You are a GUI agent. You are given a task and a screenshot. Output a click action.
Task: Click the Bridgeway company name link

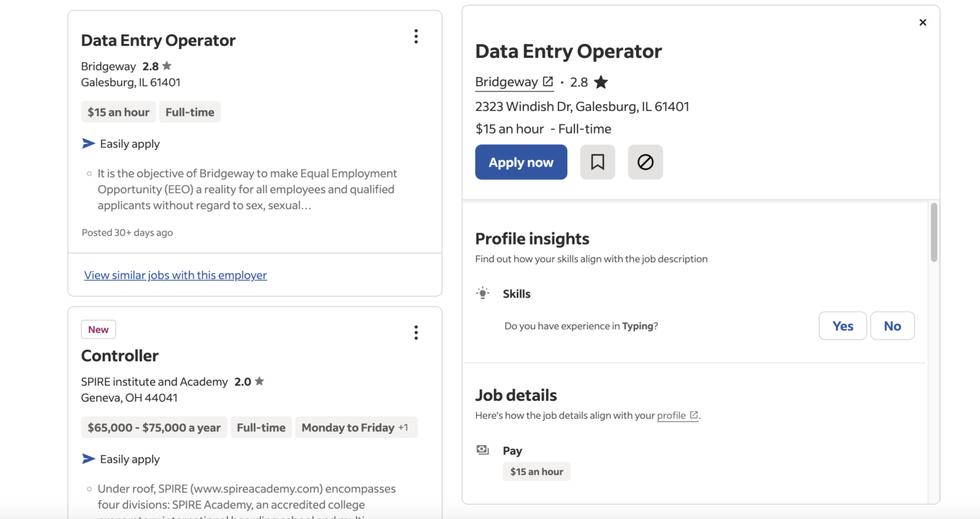(x=507, y=82)
